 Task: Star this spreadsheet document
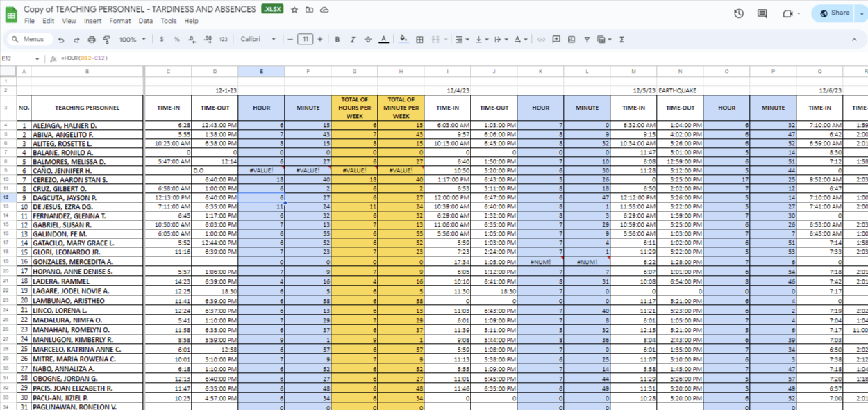pyautogui.click(x=294, y=10)
